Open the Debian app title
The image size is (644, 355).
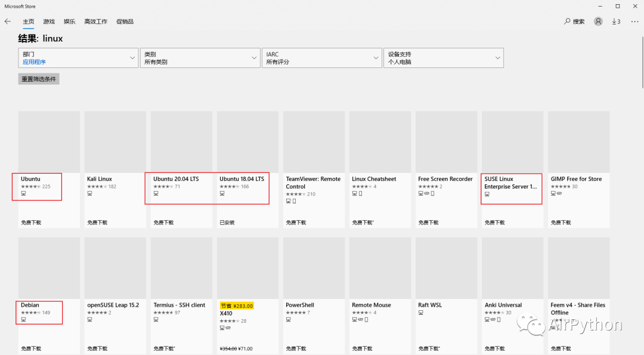[x=30, y=305]
